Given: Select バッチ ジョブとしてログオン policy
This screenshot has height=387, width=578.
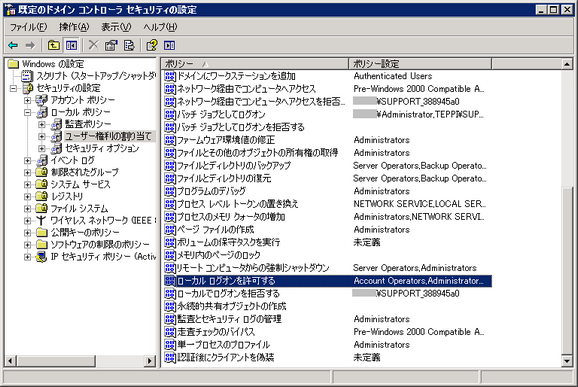Looking at the screenshot, I should pos(221,115).
